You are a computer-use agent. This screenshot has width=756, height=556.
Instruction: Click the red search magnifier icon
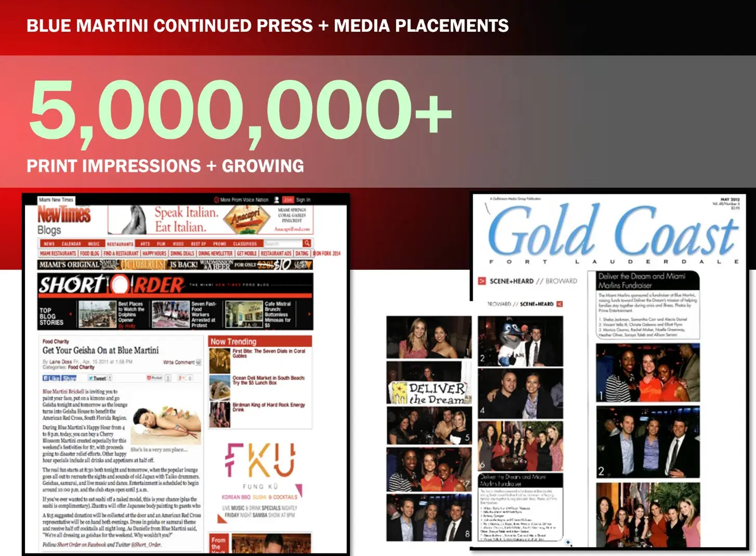point(307,243)
